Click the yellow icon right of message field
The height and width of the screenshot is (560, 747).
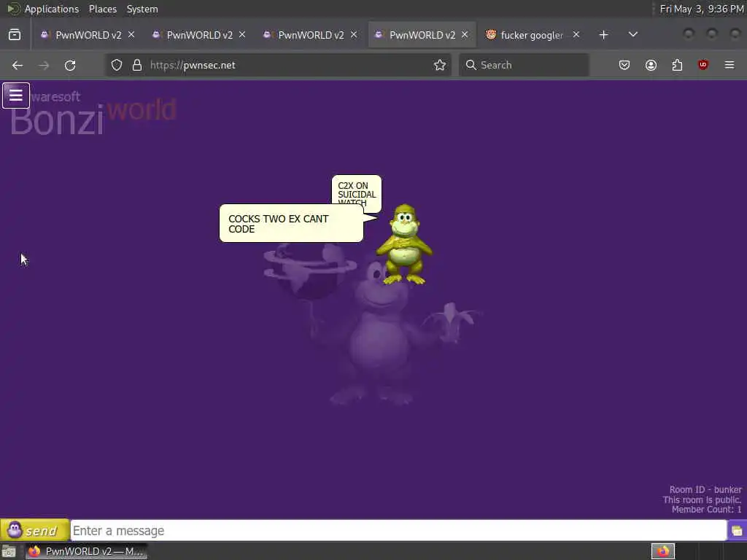tap(737, 531)
